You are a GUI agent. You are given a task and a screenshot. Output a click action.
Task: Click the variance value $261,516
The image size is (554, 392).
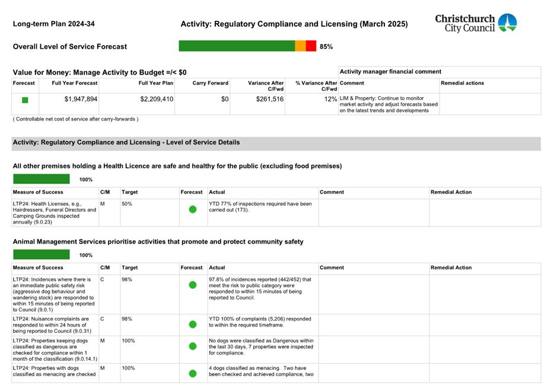(x=269, y=99)
